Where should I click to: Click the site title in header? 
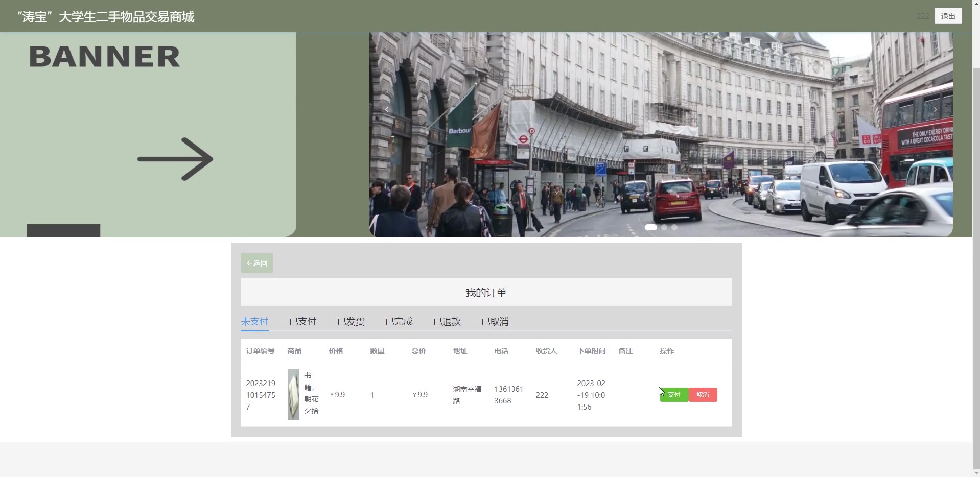(106, 17)
